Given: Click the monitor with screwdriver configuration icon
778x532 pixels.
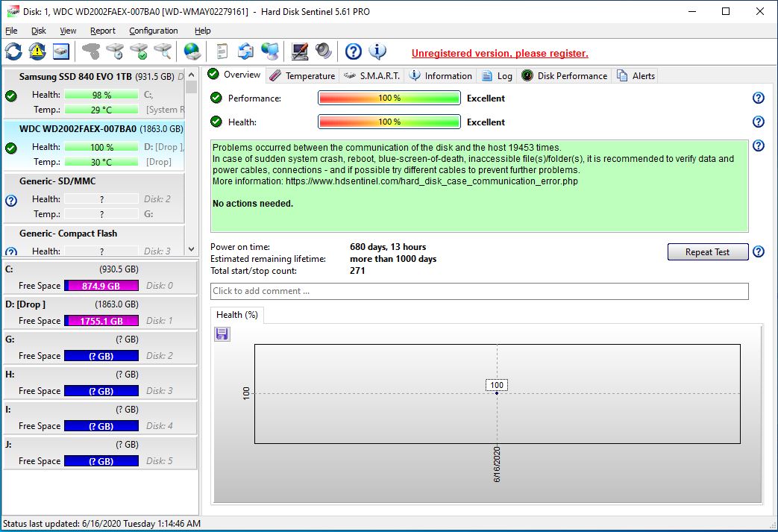Looking at the screenshot, I should 300,51.
